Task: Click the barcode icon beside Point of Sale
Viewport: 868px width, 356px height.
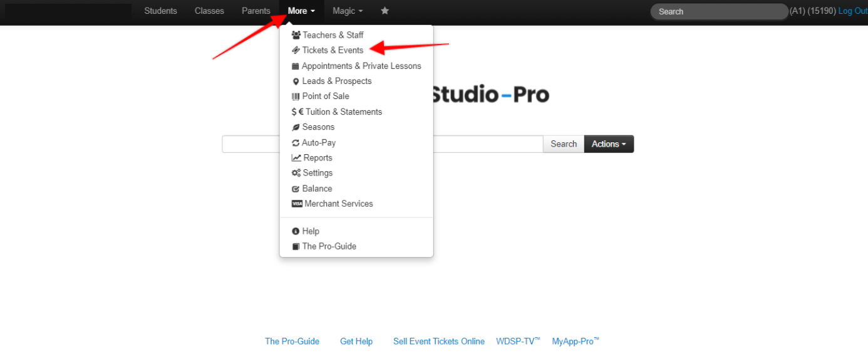Action: 296,97
